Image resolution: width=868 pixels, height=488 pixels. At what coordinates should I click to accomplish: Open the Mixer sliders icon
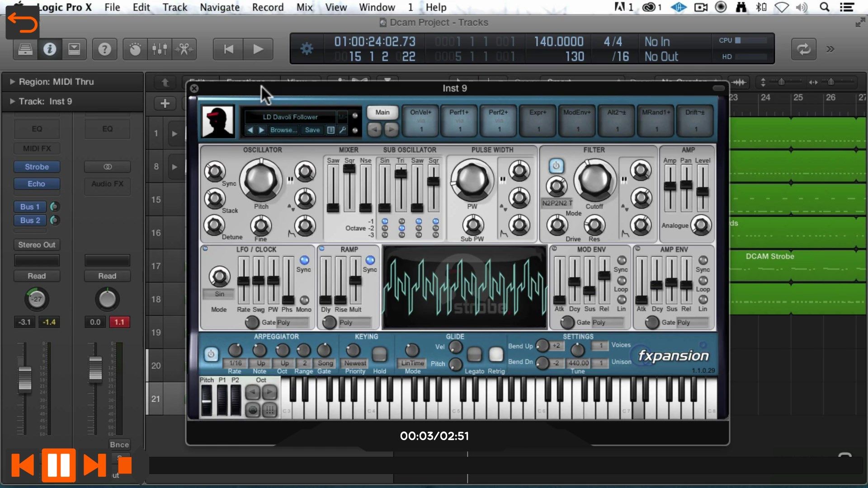tap(160, 49)
